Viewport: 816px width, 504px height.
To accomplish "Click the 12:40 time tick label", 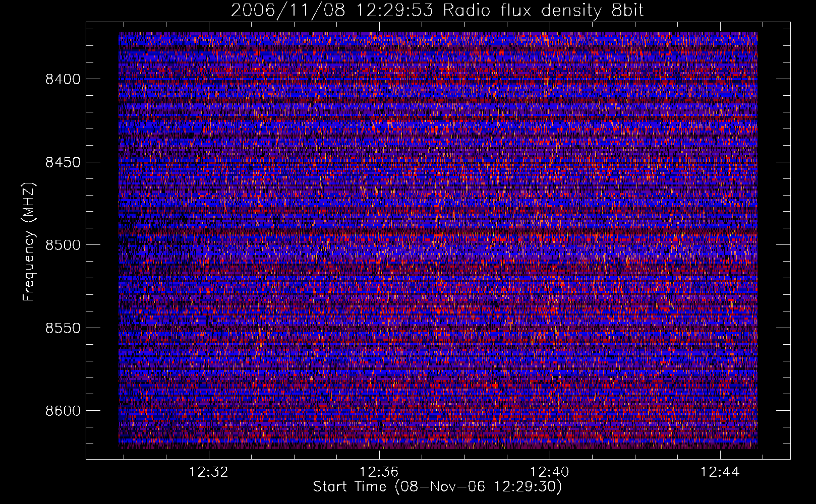I will click(549, 472).
